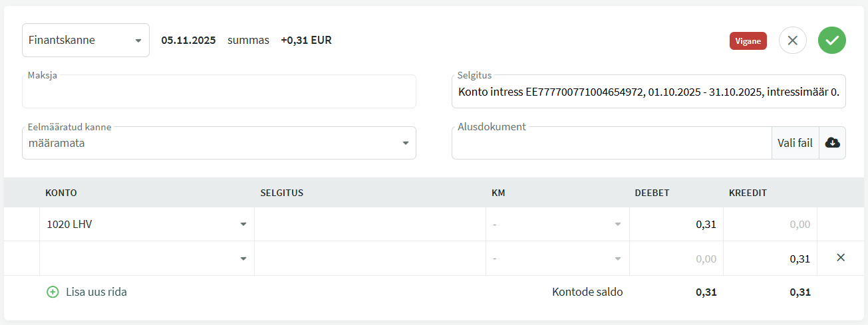Screen dimensions: 868x325
Task: Cancel entry with the X circle button
Action: coord(792,41)
